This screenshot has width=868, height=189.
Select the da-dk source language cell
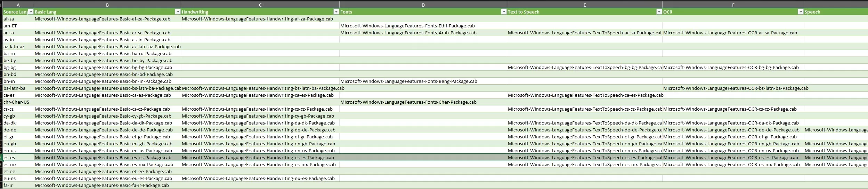click(18, 123)
